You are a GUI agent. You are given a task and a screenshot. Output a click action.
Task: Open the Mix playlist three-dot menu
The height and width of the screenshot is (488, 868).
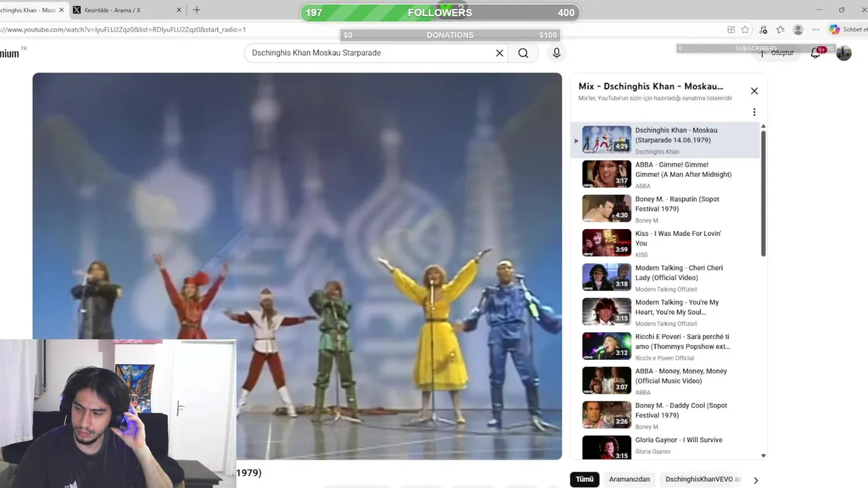point(754,113)
